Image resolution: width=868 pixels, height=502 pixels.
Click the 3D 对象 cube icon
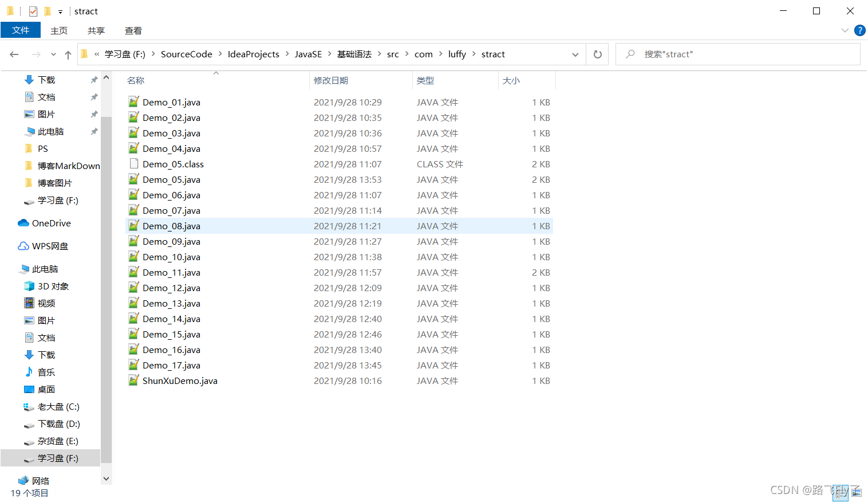click(x=29, y=286)
